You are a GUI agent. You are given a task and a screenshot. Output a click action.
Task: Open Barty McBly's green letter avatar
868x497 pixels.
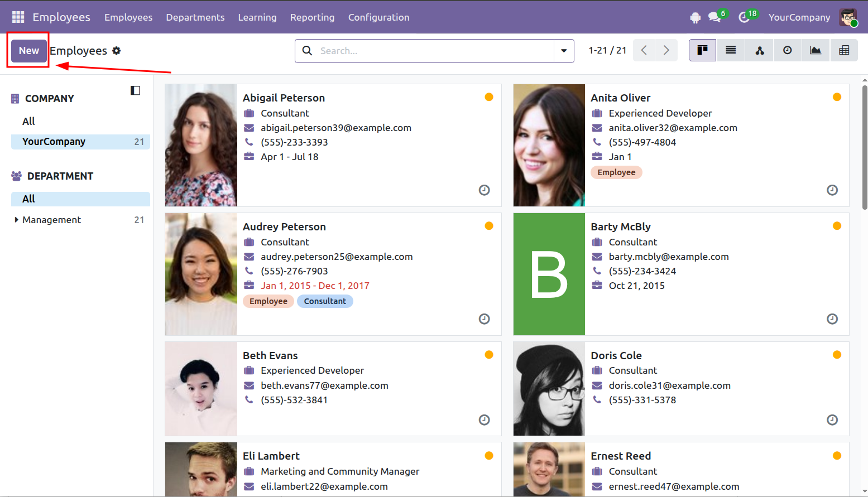[x=549, y=274]
